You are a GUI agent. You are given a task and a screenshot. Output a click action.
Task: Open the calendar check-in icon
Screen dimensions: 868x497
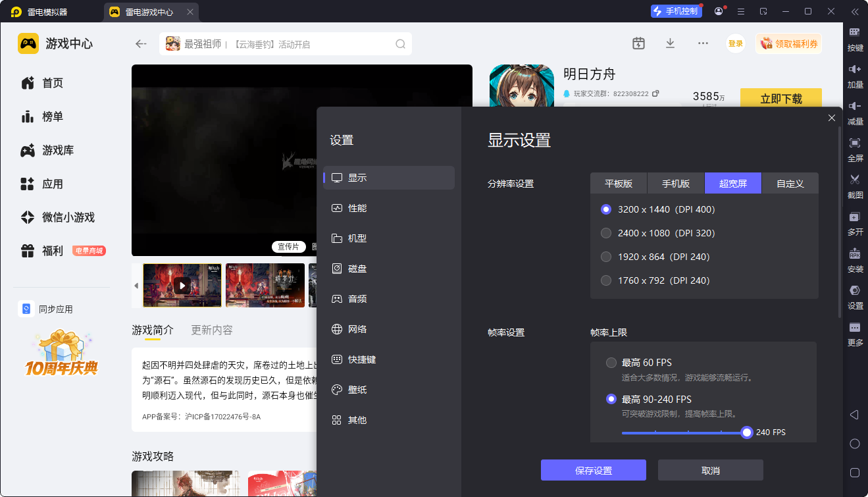point(638,43)
